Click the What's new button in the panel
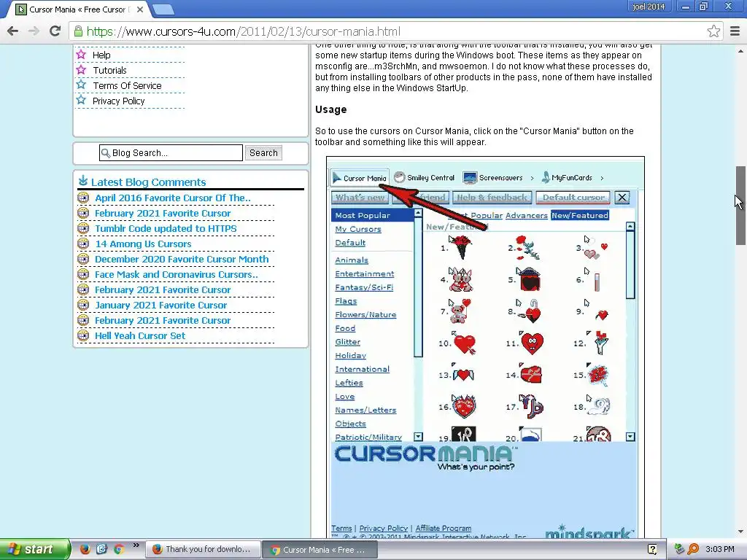 (360, 197)
